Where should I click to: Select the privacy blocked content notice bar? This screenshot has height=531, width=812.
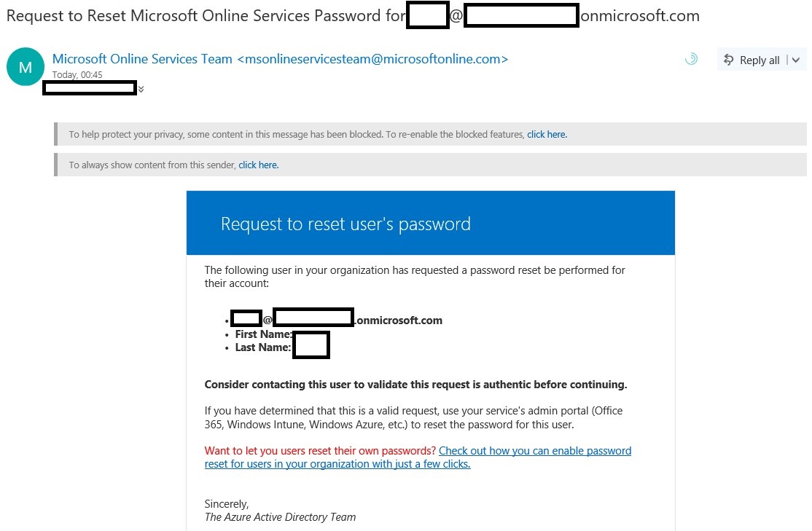pos(430,135)
